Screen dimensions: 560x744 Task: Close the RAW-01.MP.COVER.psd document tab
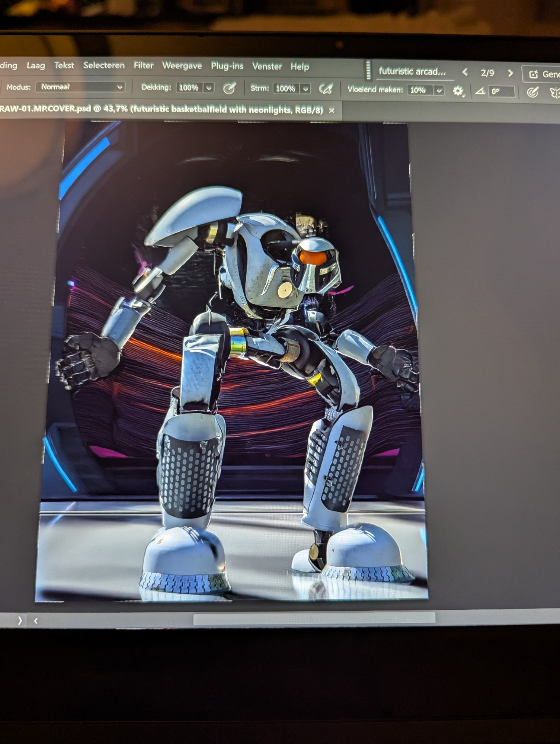pos(332,111)
